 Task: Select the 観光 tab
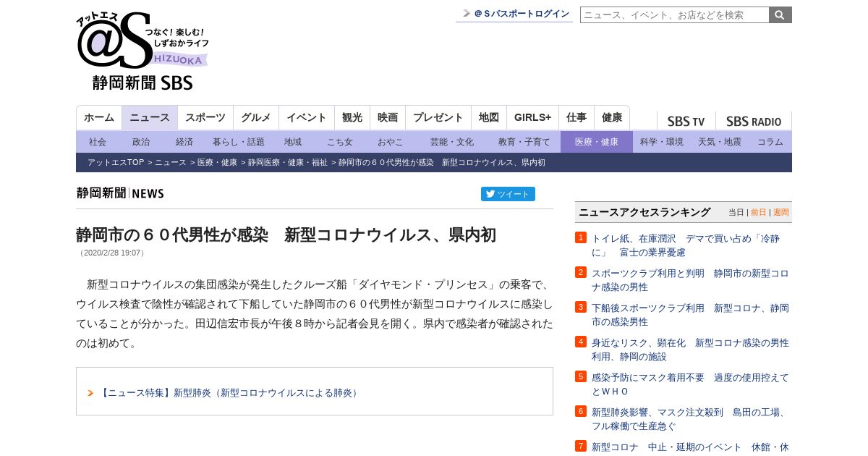(352, 117)
